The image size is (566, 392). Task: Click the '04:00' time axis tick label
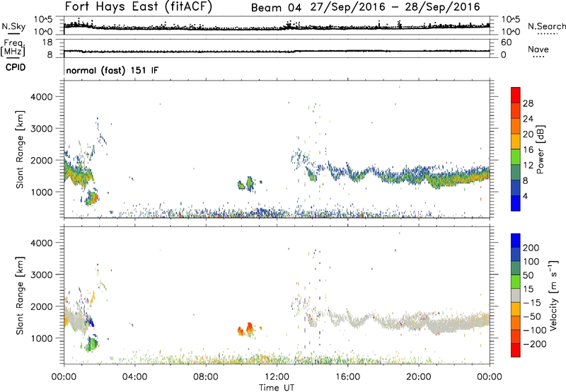pos(134,377)
